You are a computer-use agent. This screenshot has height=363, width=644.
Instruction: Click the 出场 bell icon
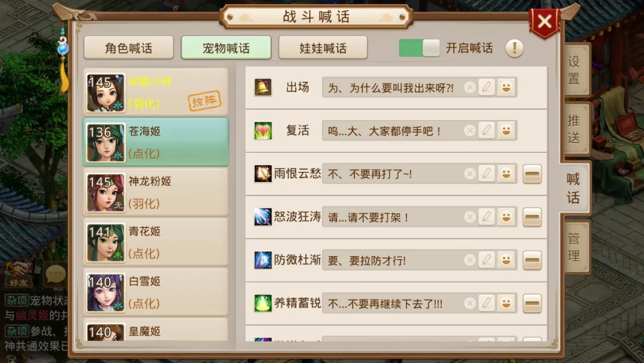(x=263, y=87)
